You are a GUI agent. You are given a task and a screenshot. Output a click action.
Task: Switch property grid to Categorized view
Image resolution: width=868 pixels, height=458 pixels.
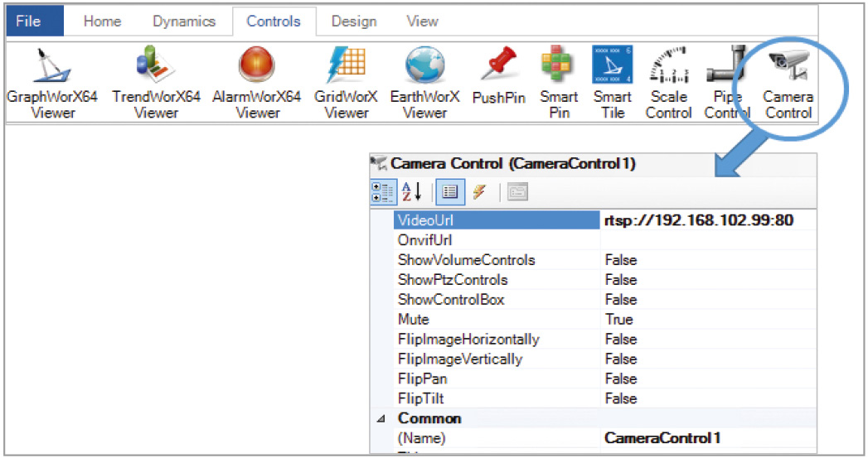[383, 192]
